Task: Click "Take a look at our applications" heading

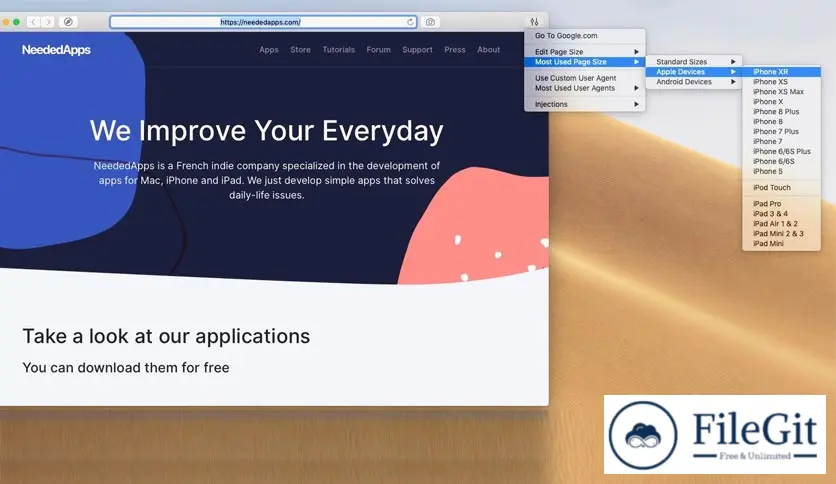Action: coord(166,336)
